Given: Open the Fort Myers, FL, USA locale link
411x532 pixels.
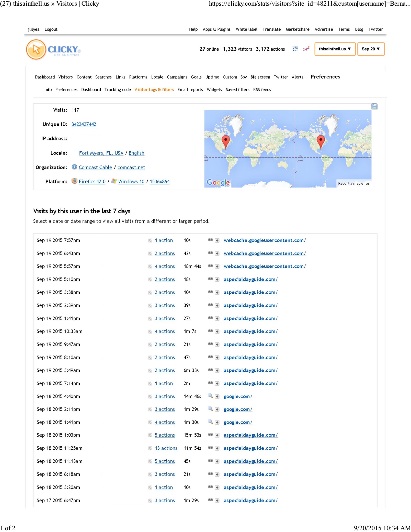Looking at the screenshot, I should point(101,153).
